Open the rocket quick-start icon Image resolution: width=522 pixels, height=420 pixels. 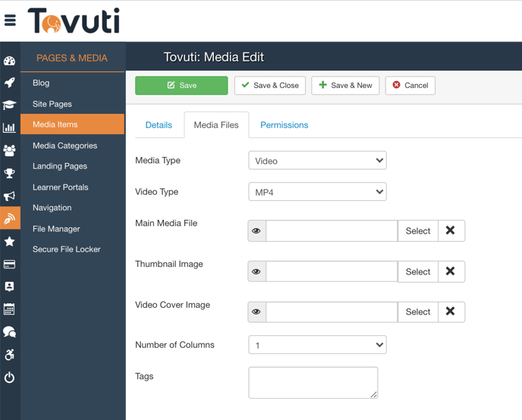[10, 83]
